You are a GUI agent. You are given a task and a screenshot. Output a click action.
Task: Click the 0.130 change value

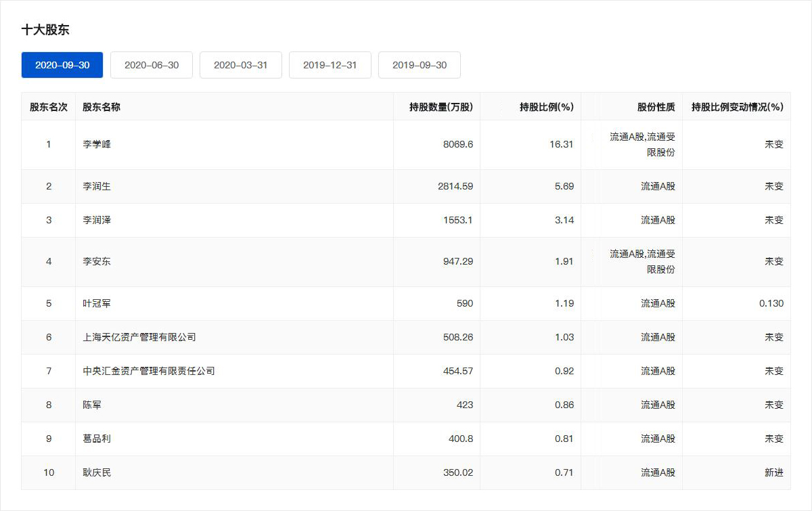tap(771, 303)
